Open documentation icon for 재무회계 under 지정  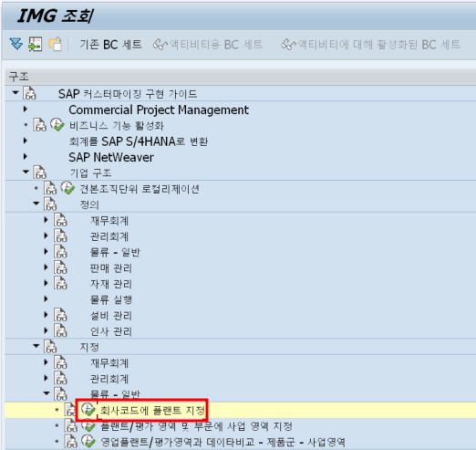point(60,362)
